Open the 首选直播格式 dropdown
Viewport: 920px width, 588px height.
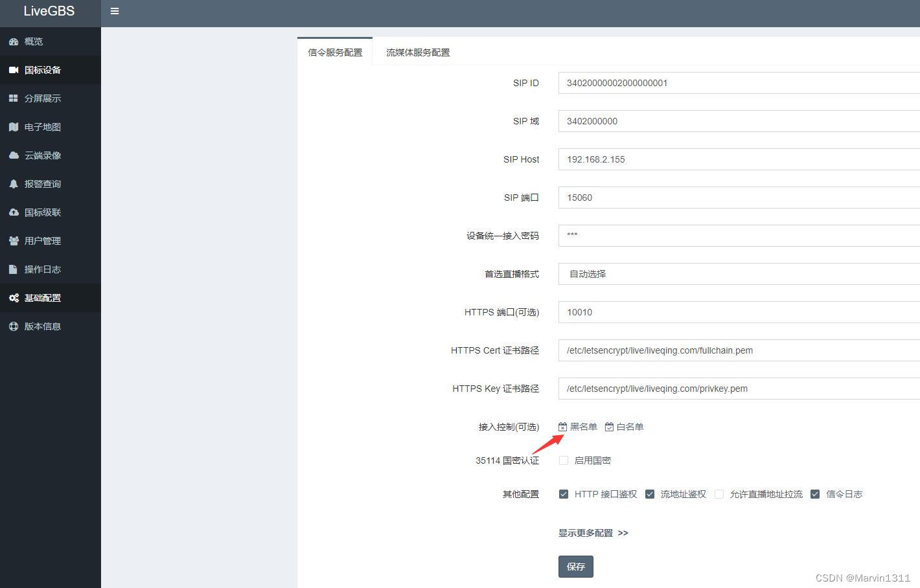739,274
